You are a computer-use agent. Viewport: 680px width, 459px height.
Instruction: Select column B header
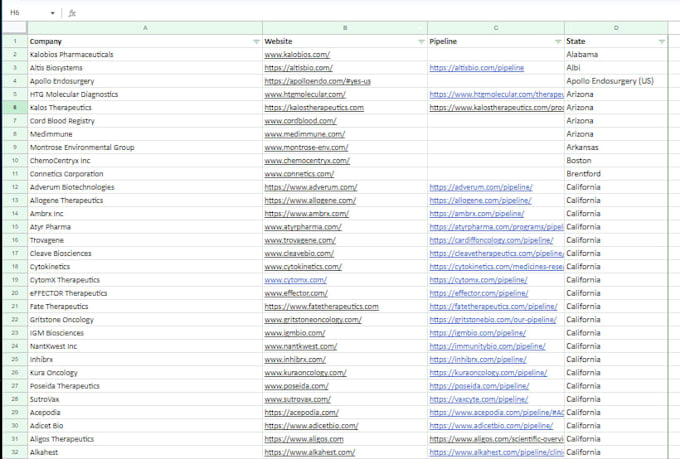(345, 28)
